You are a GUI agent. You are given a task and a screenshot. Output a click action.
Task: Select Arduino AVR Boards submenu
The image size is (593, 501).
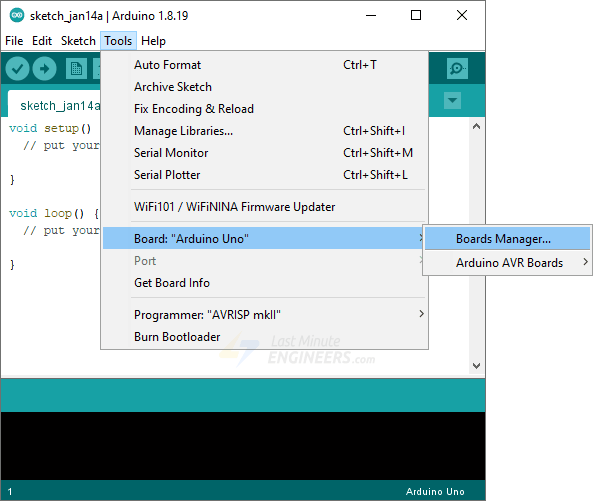point(507,262)
